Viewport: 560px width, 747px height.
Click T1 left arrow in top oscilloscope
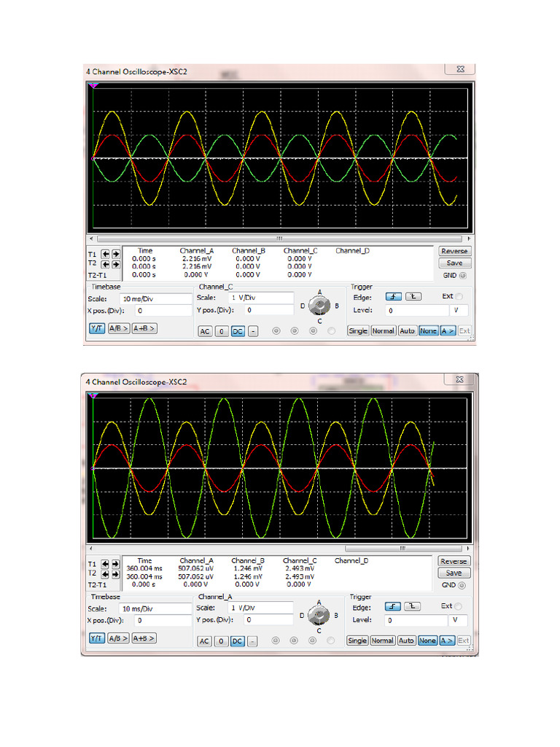[x=106, y=255]
